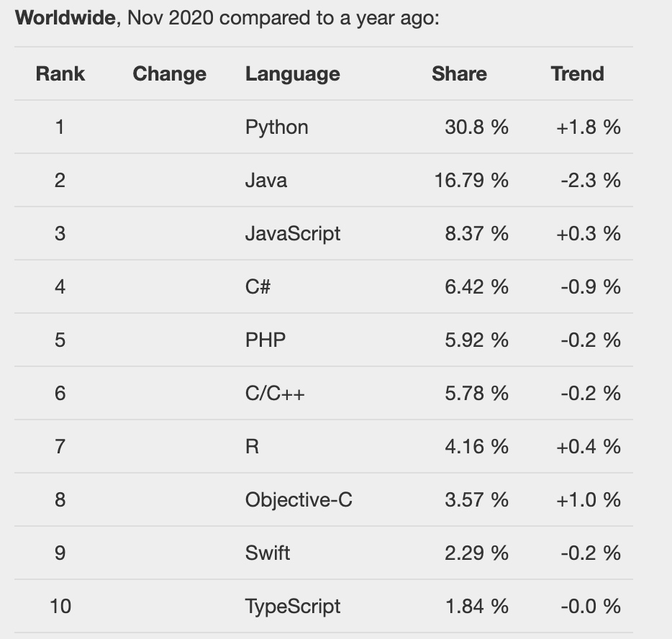Image resolution: width=672 pixels, height=639 pixels.
Task: Click TypeScript's 1.84 % share value
Action: (x=476, y=606)
